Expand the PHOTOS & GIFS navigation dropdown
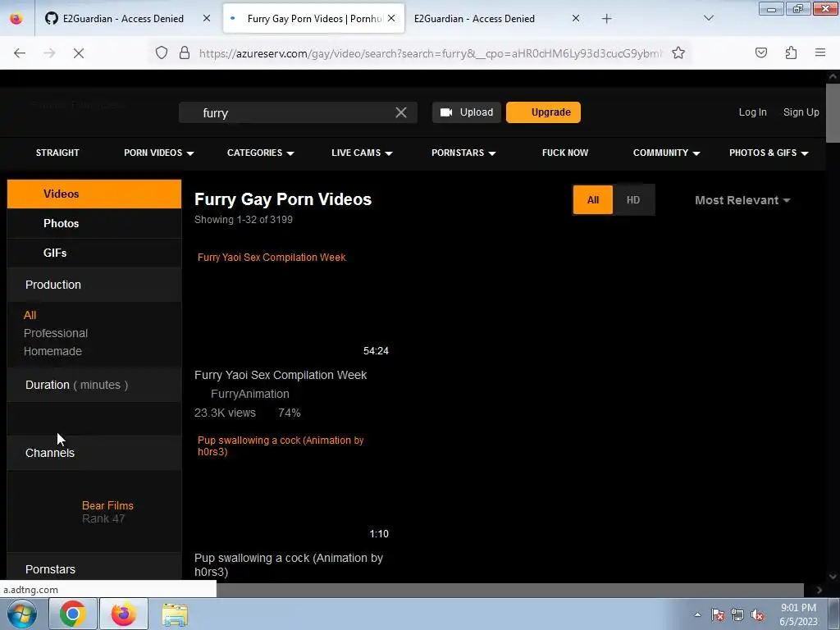The height and width of the screenshot is (630, 840). (x=768, y=153)
